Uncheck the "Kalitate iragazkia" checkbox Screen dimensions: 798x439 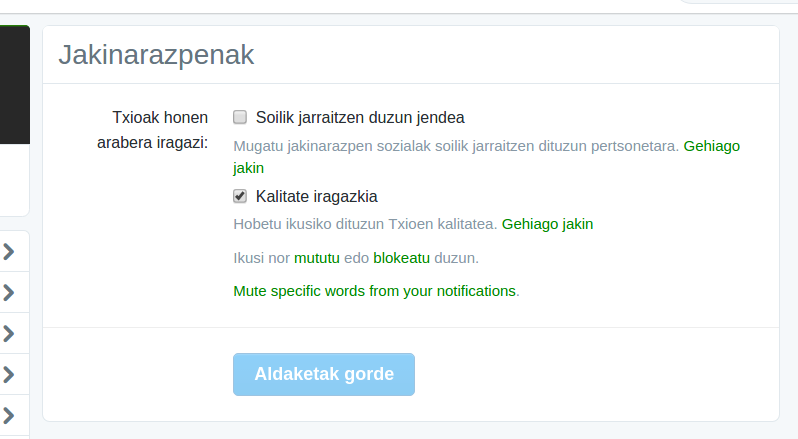tap(240, 196)
